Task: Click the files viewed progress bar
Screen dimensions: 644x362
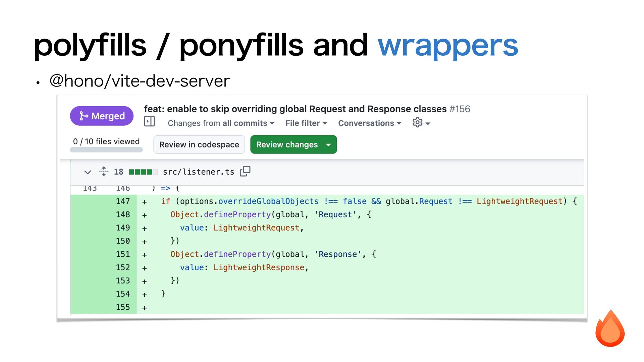Action: pos(106,150)
